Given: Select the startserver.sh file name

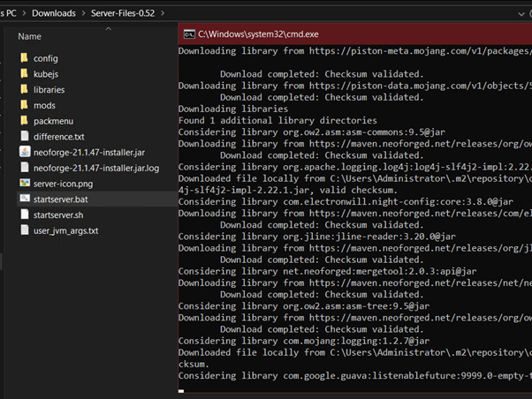Looking at the screenshot, I should 58,215.
